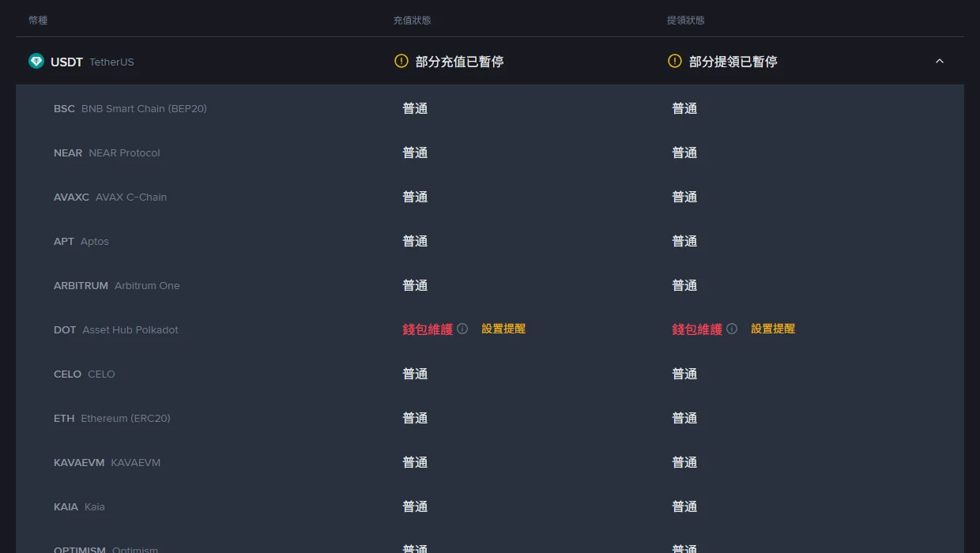This screenshot has height=553, width=980.
Task: Collapse the USDT row with the chevron
Action: (x=940, y=61)
